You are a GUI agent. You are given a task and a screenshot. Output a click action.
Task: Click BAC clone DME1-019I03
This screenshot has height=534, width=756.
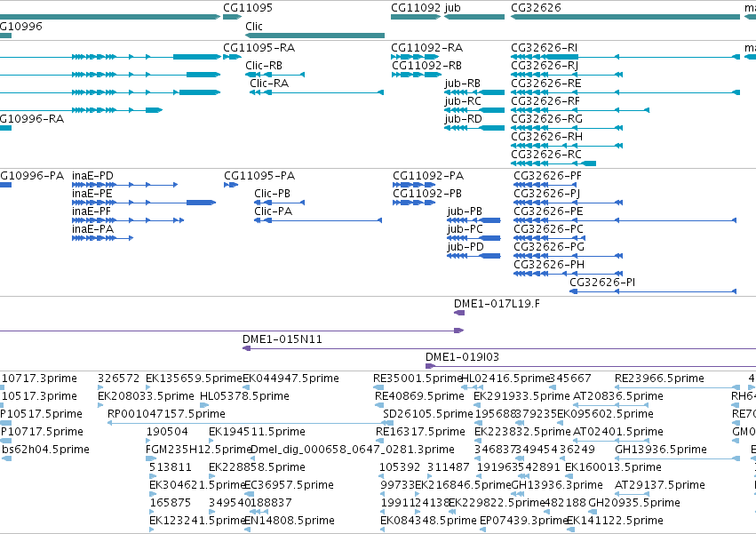[462, 357]
